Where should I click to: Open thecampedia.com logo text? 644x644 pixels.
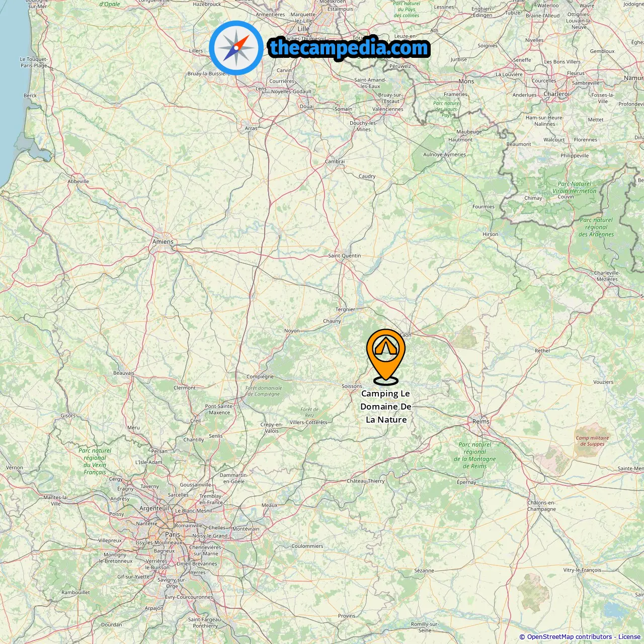click(x=349, y=48)
